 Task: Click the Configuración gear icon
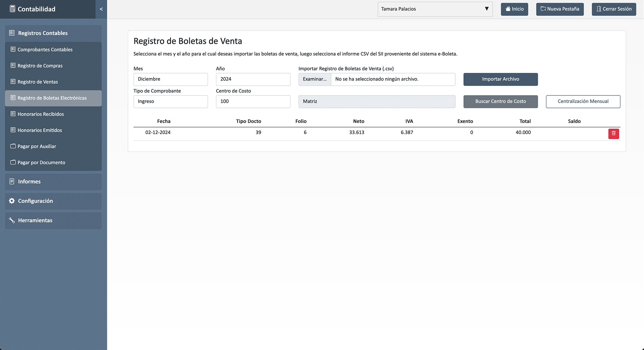coord(12,201)
